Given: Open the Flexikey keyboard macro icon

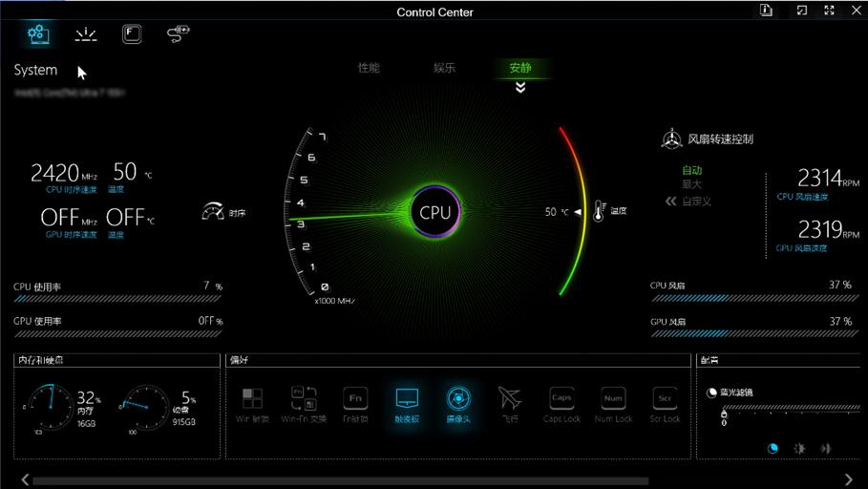Looking at the screenshot, I should pyautogui.click(x=132, y=34).
